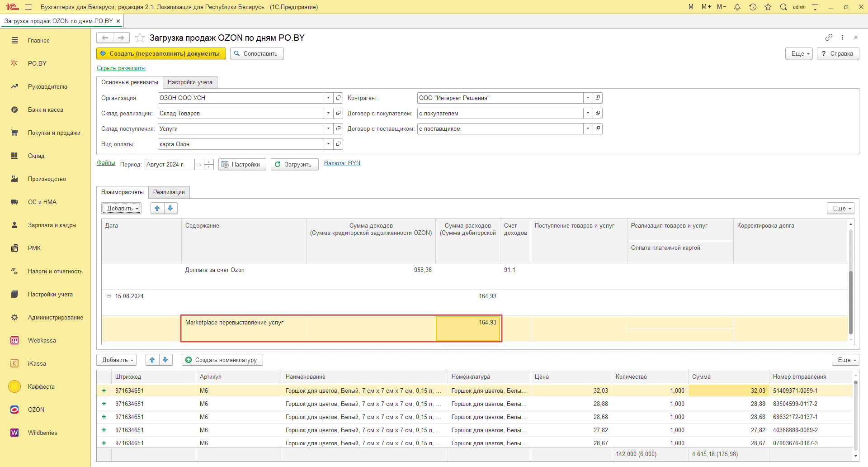
Task: Open Еще menu of Взаиморасчеты table
Action: pyautogui.click(x=841, y=208)
